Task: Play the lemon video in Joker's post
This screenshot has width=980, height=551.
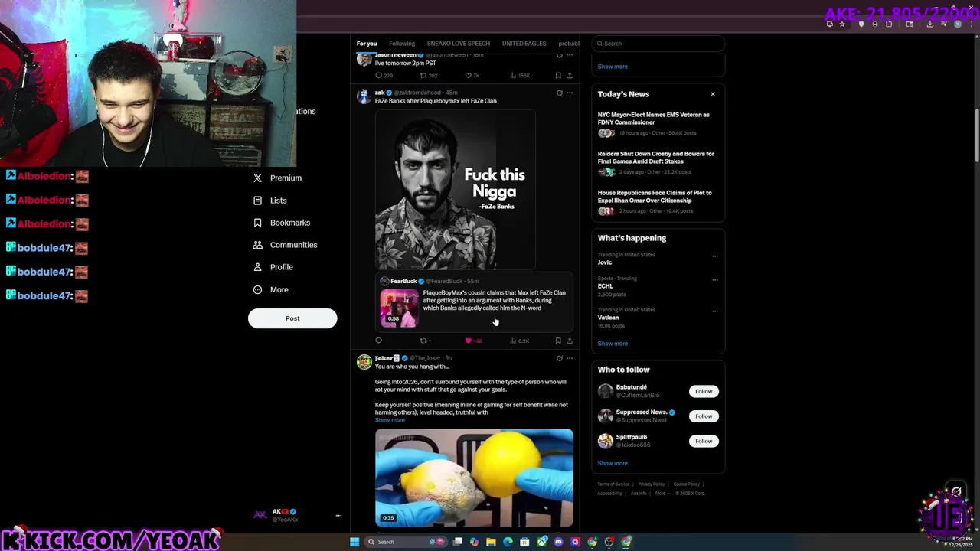Action: pyautogui.click(x=474, y=478)
